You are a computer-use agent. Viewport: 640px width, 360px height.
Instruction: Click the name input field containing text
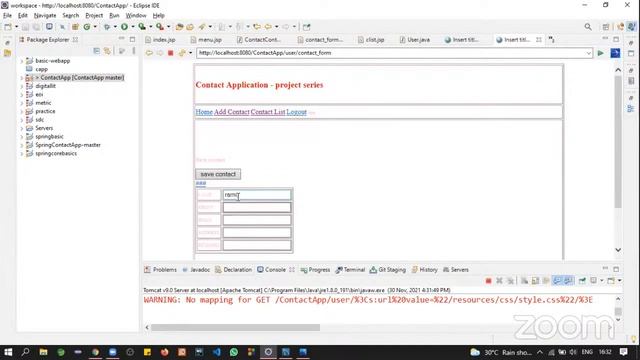point(257,195)
